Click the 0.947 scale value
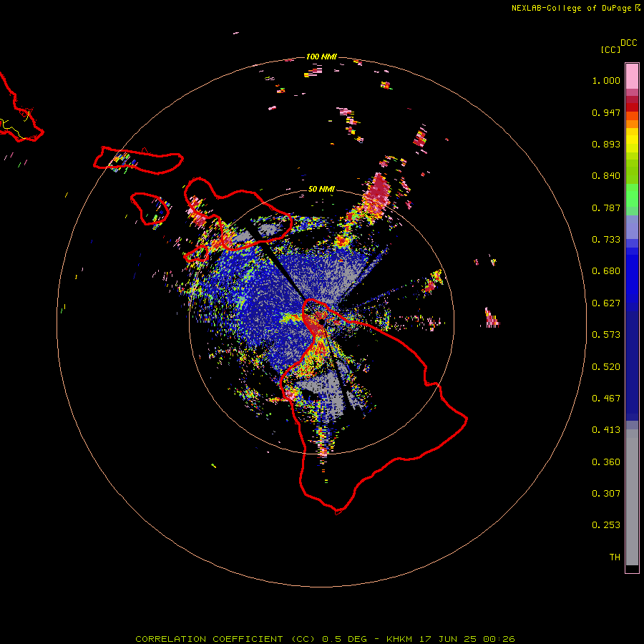644x644 pixels. tap(606, 112)
